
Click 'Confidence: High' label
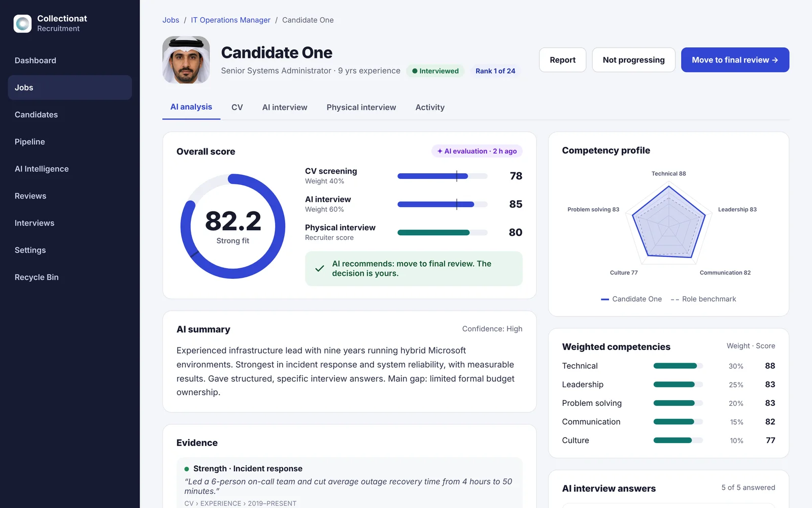[x=492, y=329]
